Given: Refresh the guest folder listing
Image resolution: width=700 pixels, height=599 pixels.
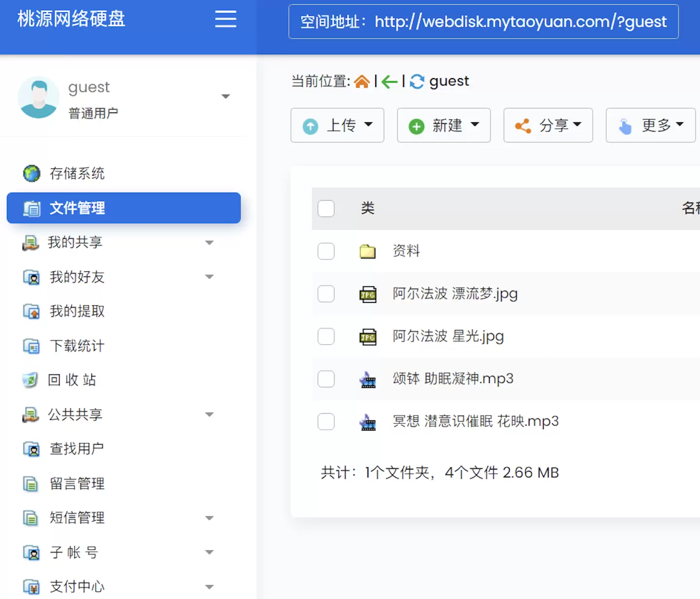Looking at the screenshot, I should coord(417,81).
